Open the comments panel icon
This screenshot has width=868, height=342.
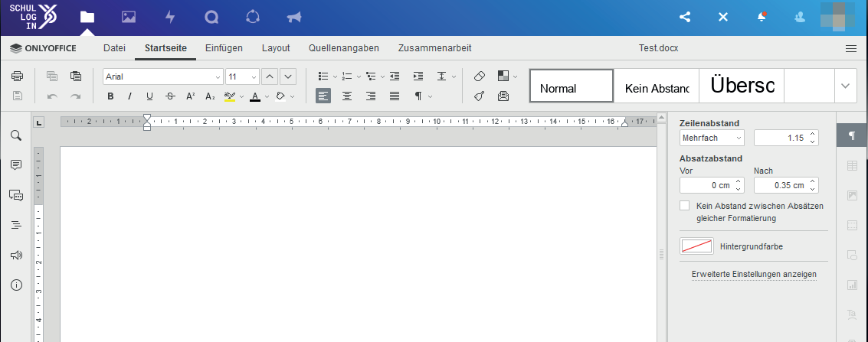pos(16,164)
